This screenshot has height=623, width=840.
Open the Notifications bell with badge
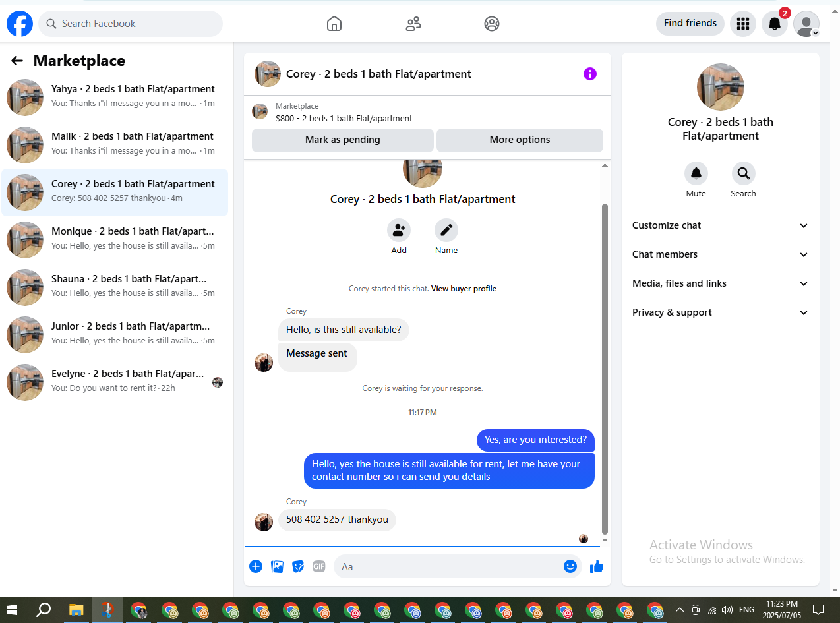(775, 24)
